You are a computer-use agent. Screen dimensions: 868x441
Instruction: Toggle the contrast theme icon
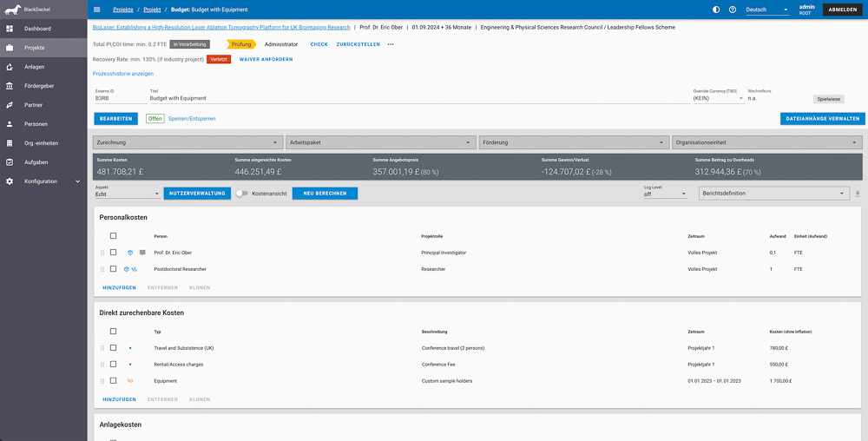pyautogui.click(x=716, y=10)
